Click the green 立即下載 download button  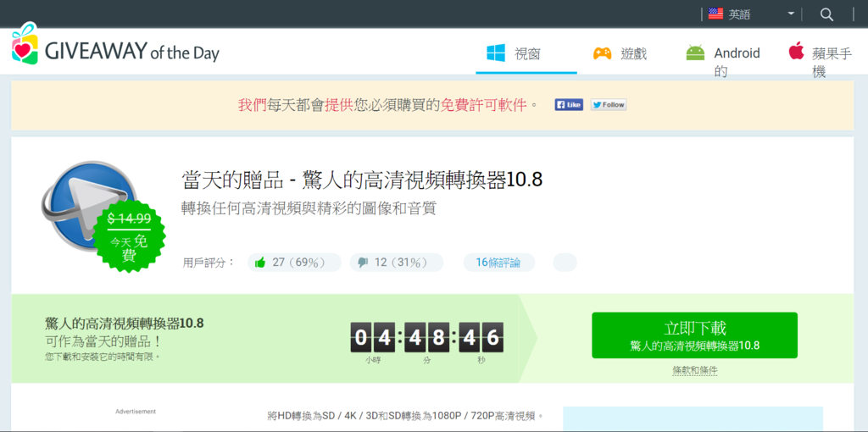694,335
